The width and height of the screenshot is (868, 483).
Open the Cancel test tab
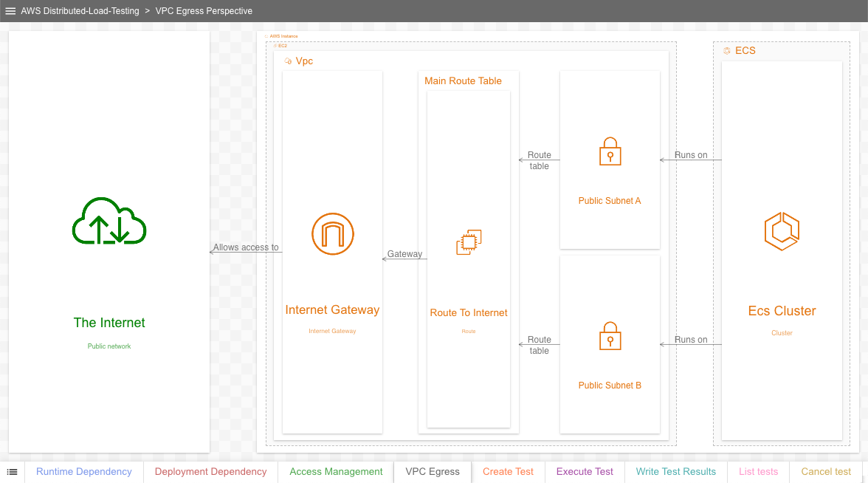(x=826, y=471)
